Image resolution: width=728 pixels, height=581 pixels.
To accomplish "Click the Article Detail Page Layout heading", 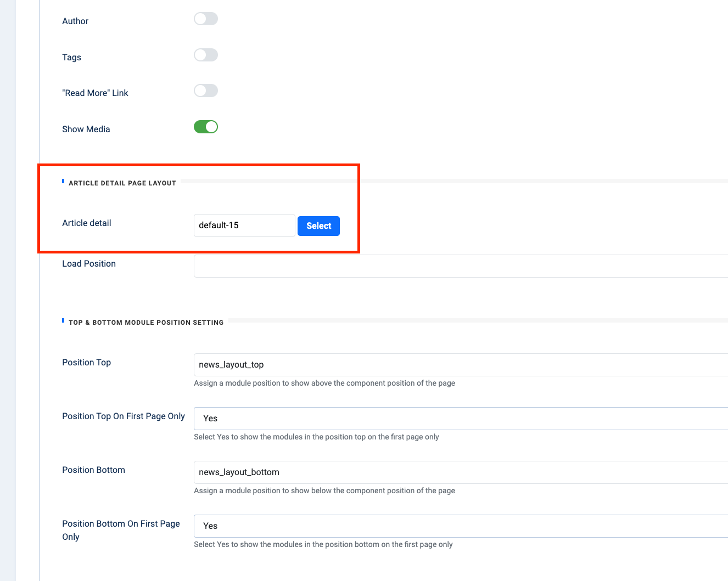I will (122, 183).
